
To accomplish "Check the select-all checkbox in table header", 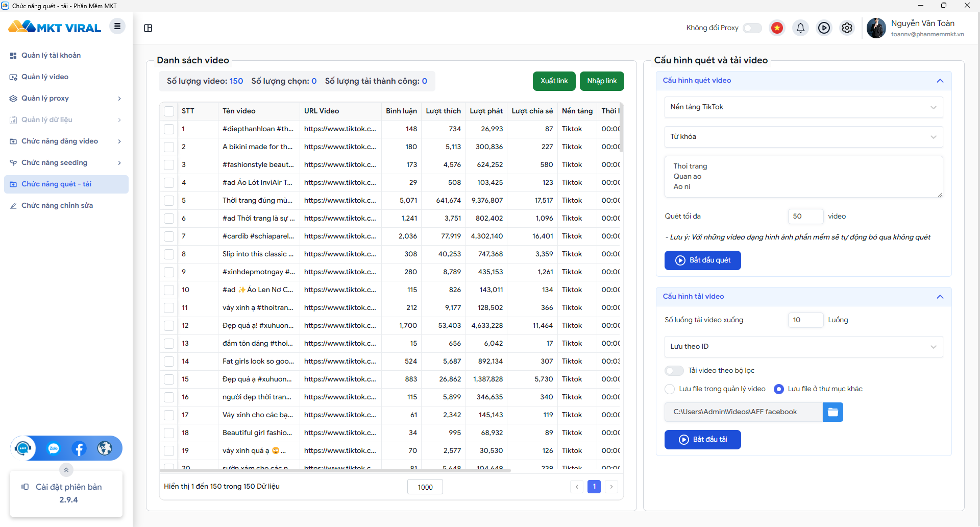I will click(x=169, y=111).
